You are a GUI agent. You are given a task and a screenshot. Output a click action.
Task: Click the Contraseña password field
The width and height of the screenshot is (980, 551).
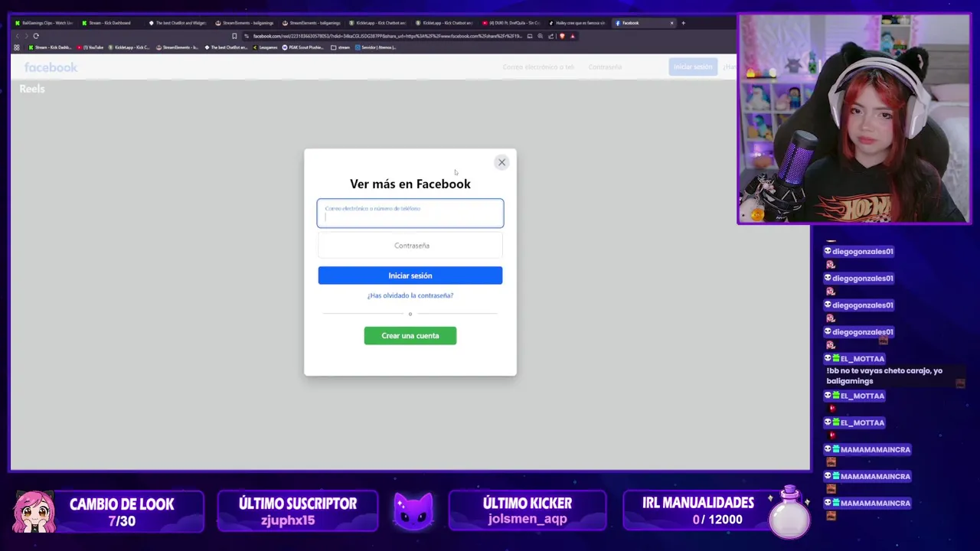(410, 246)
